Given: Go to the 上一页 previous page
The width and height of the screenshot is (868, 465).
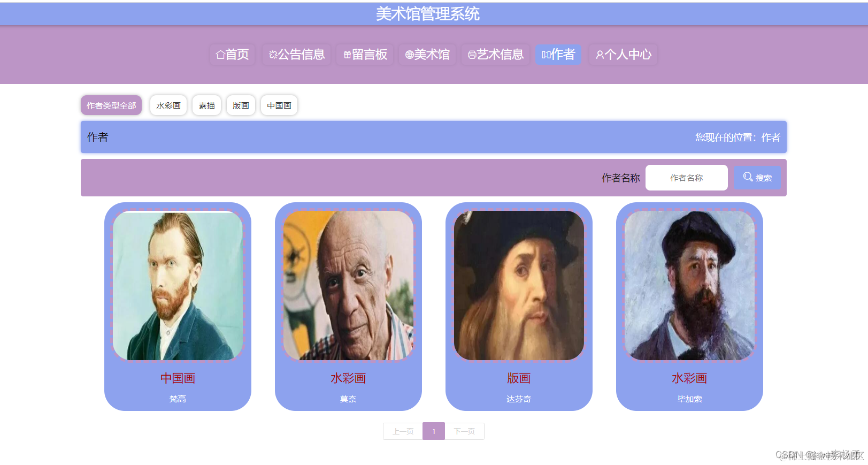Looking at the screenshot, I should click(x=403, y=431).
